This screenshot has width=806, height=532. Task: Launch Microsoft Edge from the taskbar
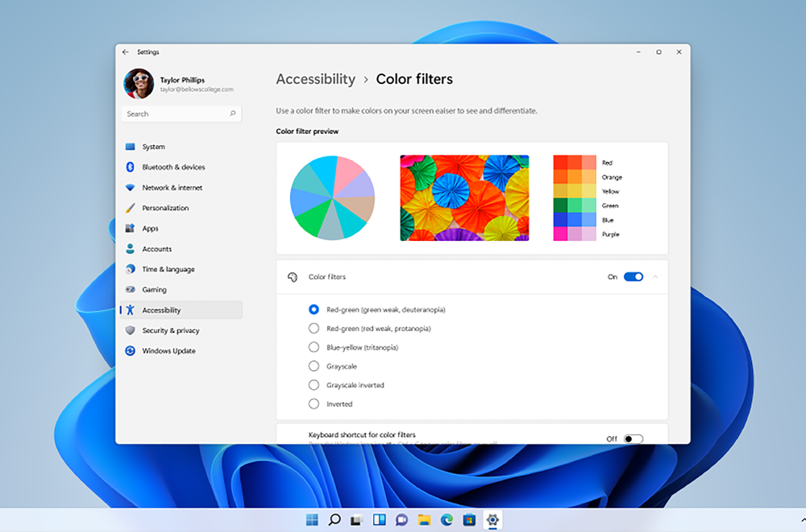tap(447, 520)
